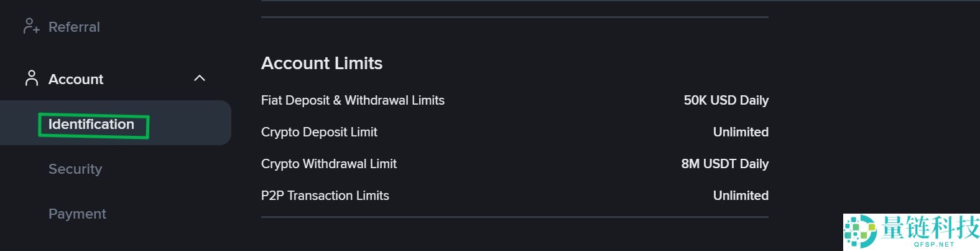Click Unlimited value for P2P Transactions
This screenshot has width=980, height=251.
(x=740, y=196)
